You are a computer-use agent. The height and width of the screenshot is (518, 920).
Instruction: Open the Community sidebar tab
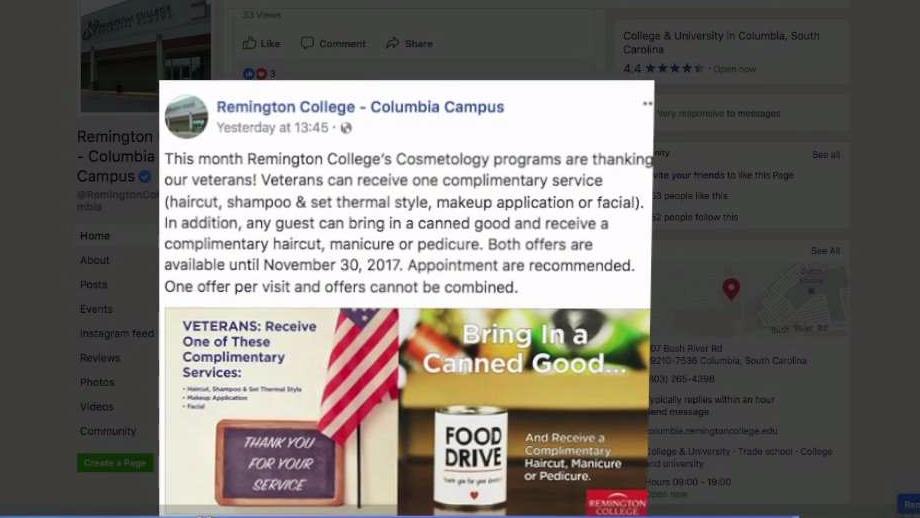[108, 431]
